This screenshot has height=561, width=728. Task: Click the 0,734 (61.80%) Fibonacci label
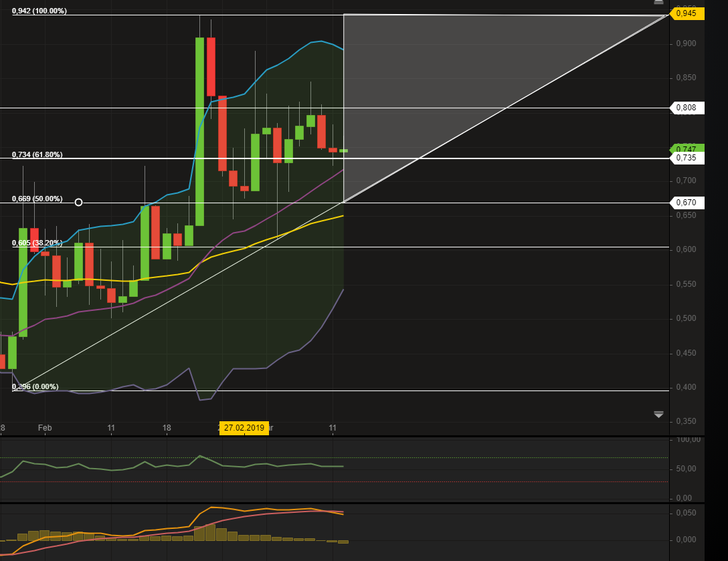pos(37,154)
